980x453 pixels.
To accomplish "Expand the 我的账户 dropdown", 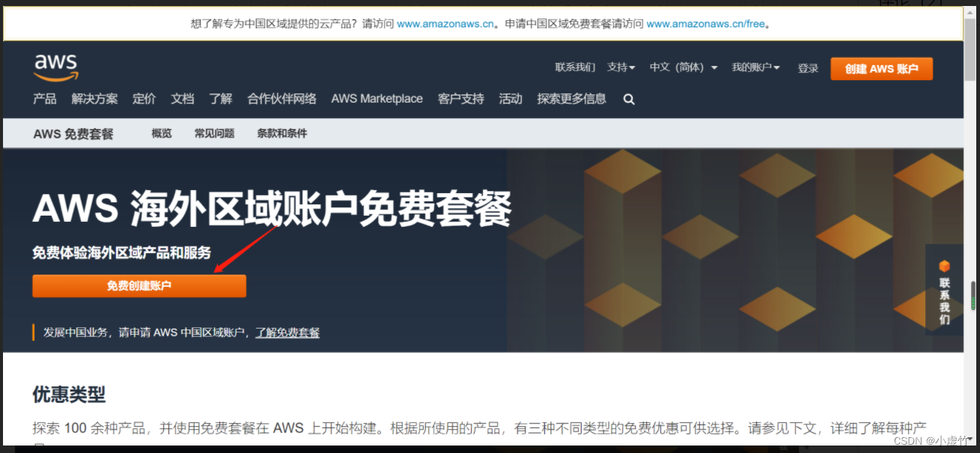I will point(756,67).
